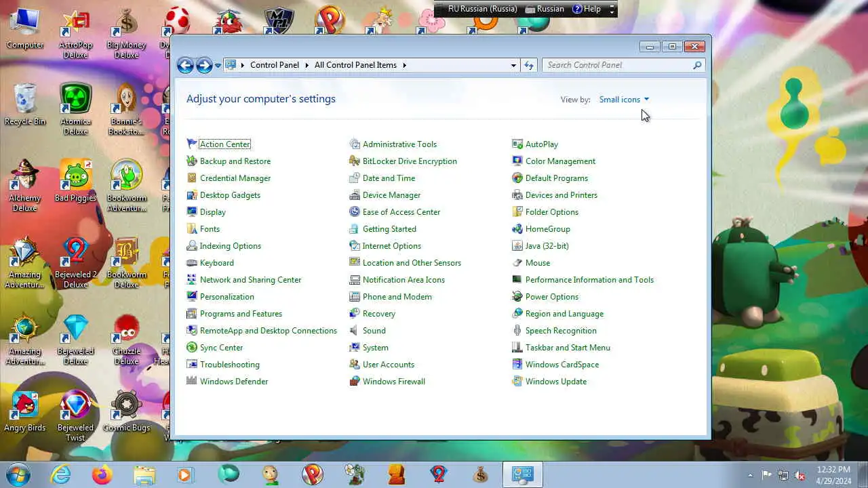Launch Firefox from the taskbar
The width and height of the screenshot is (868, 488).
pos(102,474)
